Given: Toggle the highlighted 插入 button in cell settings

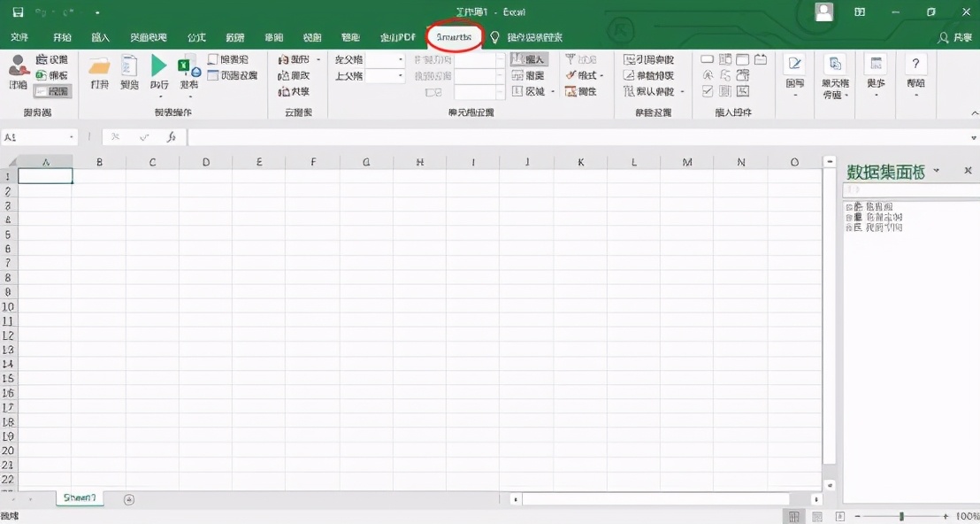Looking at the screenshot, I should click(x=531, y=58).
